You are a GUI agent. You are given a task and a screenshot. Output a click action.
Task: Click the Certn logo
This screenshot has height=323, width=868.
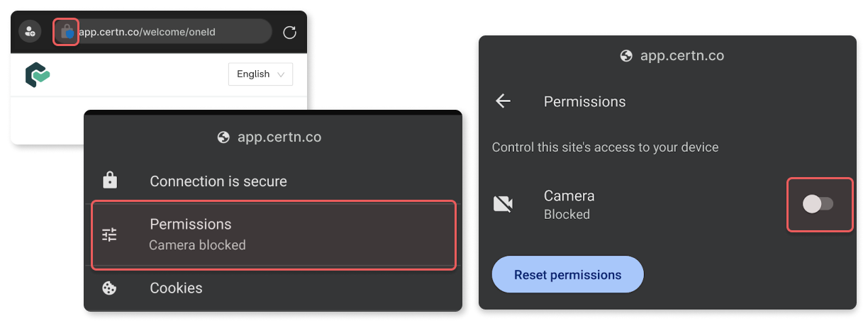(x=37, y=75)
